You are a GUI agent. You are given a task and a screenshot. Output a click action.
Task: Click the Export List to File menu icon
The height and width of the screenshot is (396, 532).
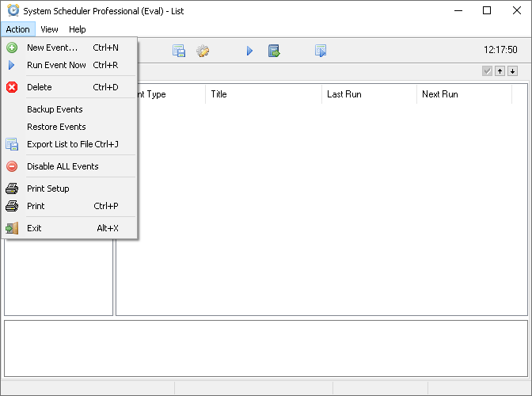pos(12,144)
